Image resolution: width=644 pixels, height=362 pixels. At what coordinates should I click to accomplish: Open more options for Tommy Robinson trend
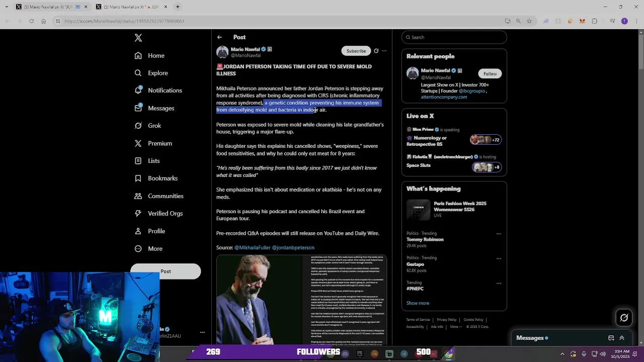point(499,234)
